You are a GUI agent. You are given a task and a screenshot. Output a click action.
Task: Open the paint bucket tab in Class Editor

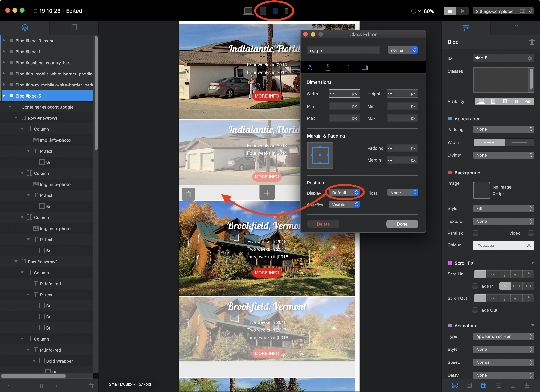coord(328,68)
